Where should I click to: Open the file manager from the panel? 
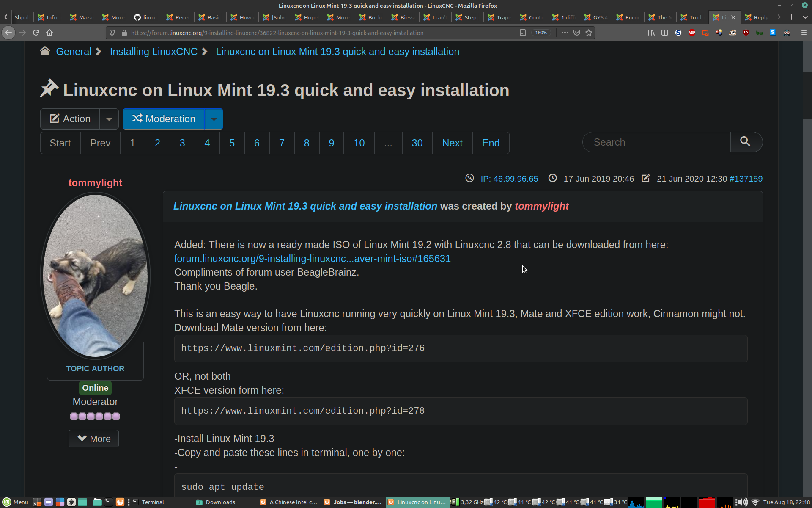pyautogui.click(x=97, y=502)
